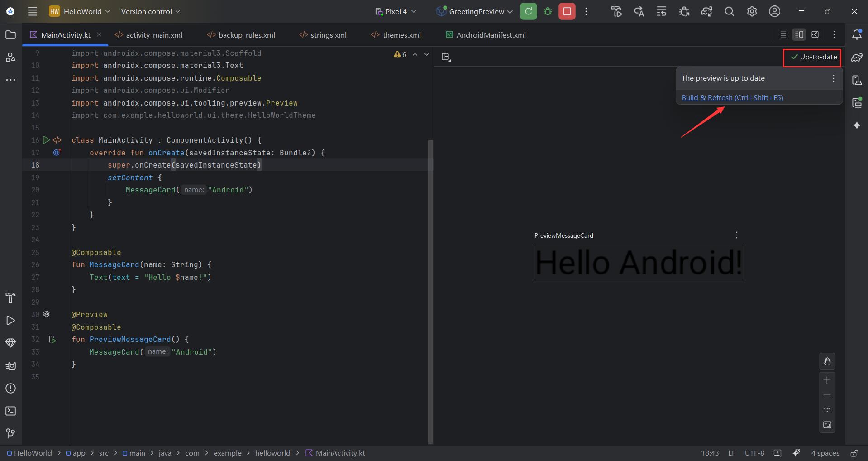This screenshot has height=461, width=868.
Task: Open the Build hammer tool window
Action: click(10, 298)
